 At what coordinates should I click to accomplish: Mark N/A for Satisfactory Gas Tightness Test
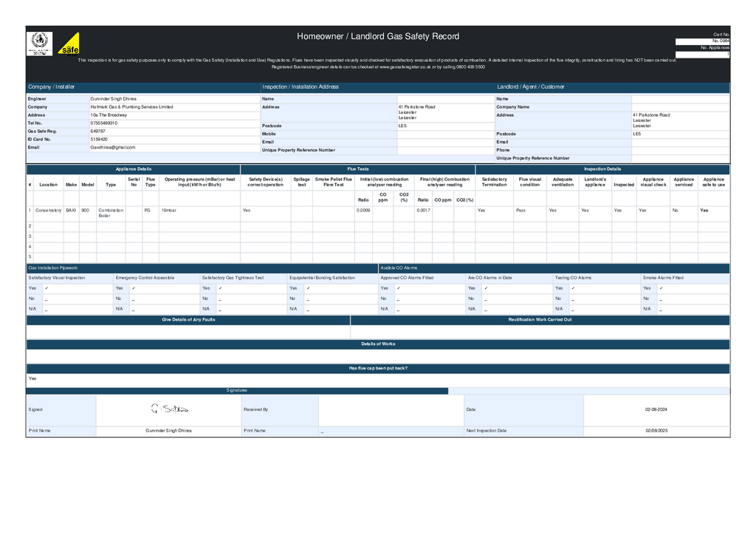(x=221, y=309)
